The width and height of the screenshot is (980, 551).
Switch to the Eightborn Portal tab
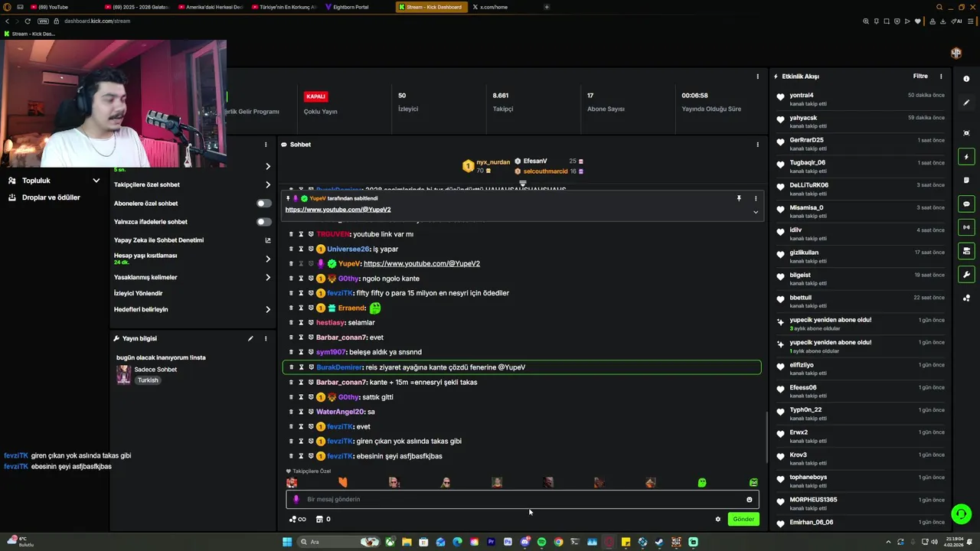(351, 7)
